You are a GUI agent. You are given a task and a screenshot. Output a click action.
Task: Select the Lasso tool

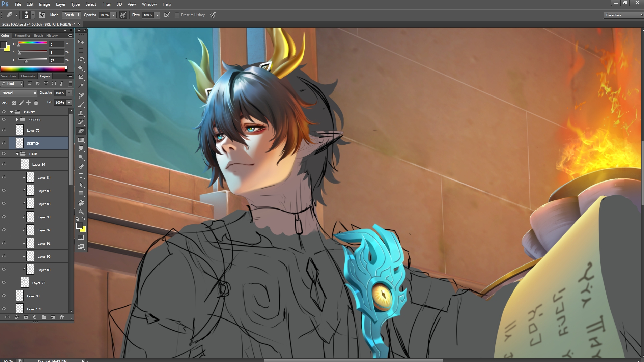tap(81, 60)
